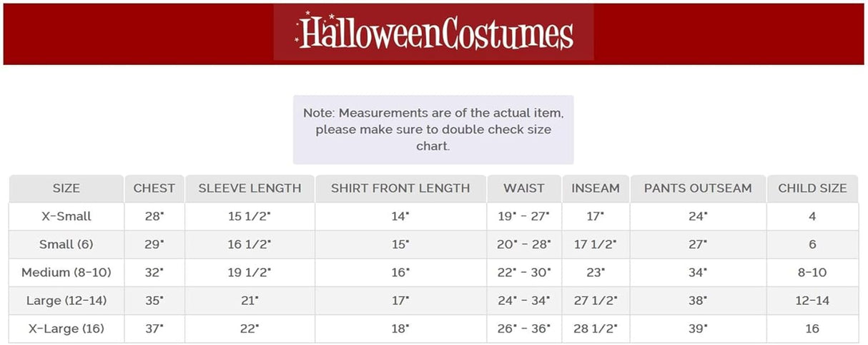The image size is (868, 345).
Task: Select the WAIST column header
Action: click(x=524, y=188)
